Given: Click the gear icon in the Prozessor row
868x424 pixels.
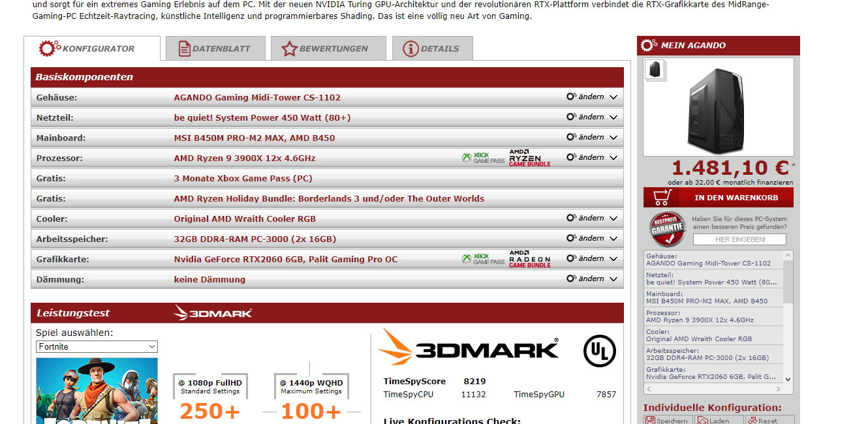Looking at the screenshot, I should pyautogui.click(x=571, y=157).
